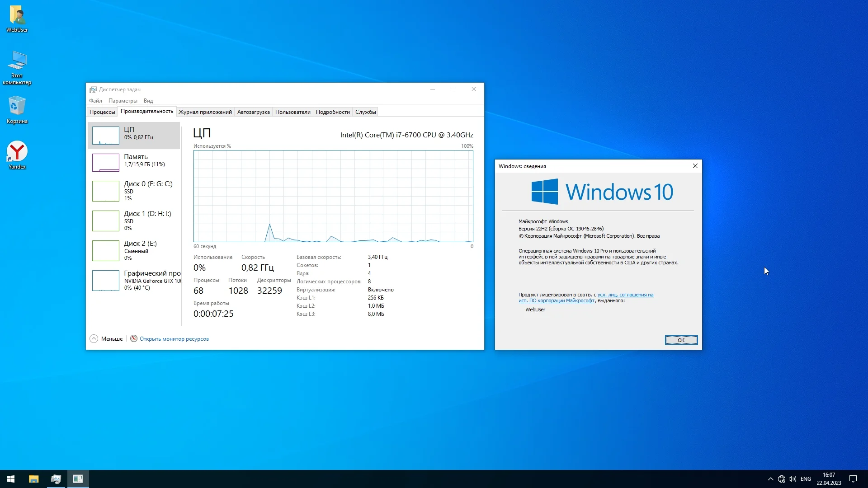Open the Microsoft license agreement link

click(625, 295)
